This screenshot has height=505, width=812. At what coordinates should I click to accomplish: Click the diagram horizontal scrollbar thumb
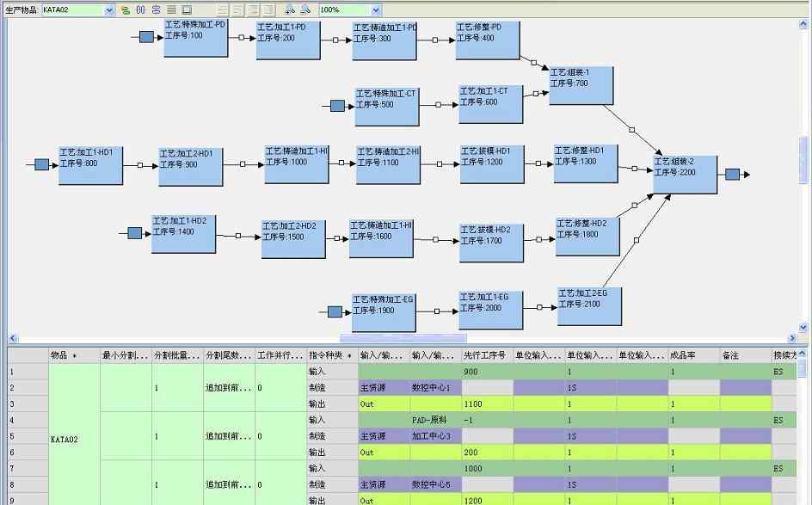click(403, 338)
